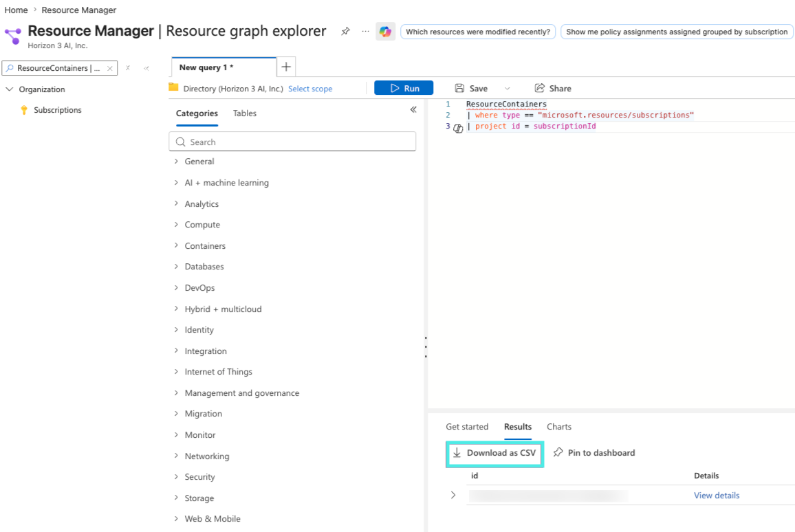Open Save dropdown arrow
Screen dimensions: 795x532
coord(507,89)
